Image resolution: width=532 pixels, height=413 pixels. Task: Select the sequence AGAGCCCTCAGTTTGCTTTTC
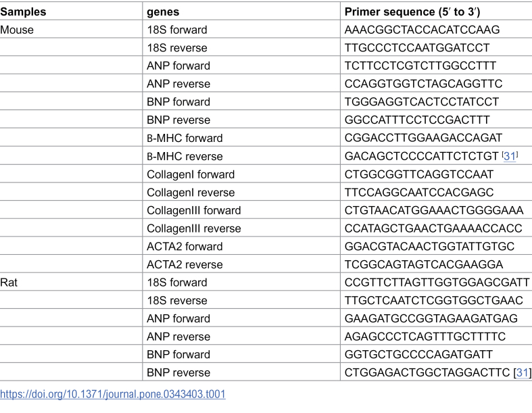(425, 337)
